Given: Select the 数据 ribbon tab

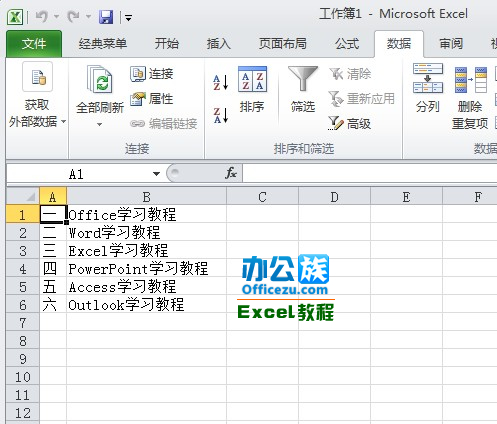Looking at the screenshot, I should point(399,44).
